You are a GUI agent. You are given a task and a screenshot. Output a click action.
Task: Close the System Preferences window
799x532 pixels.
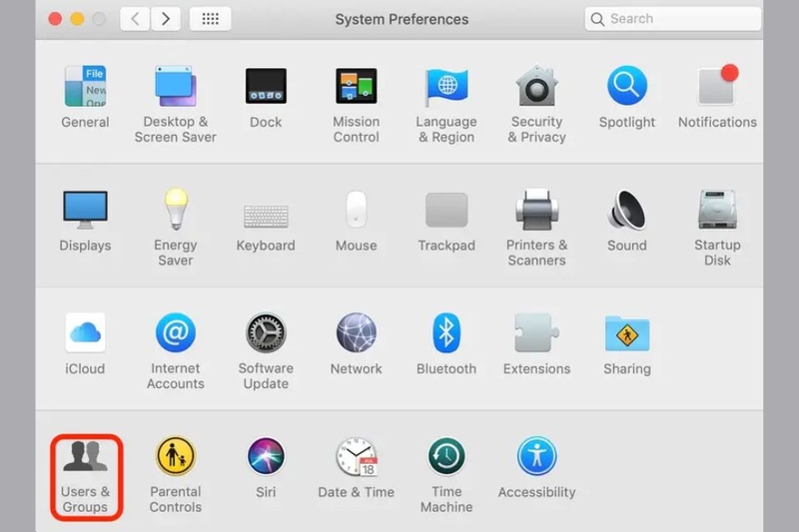pos(55,19)
